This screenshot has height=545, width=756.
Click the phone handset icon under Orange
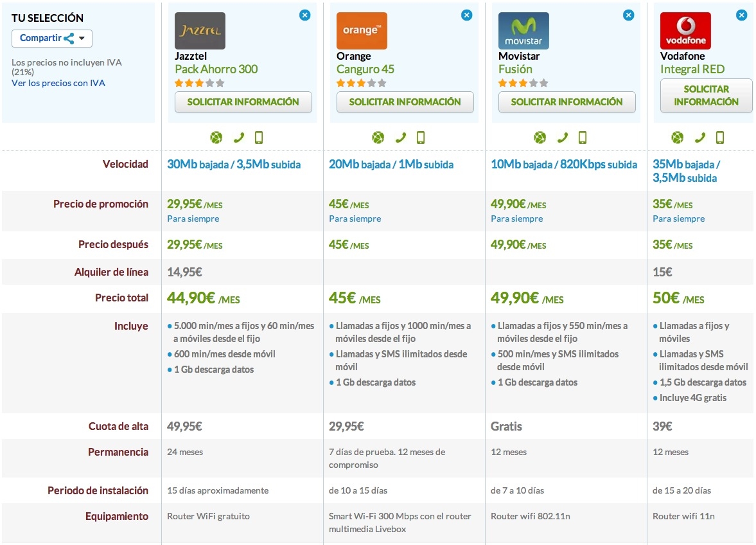click(x=401, y=138)
